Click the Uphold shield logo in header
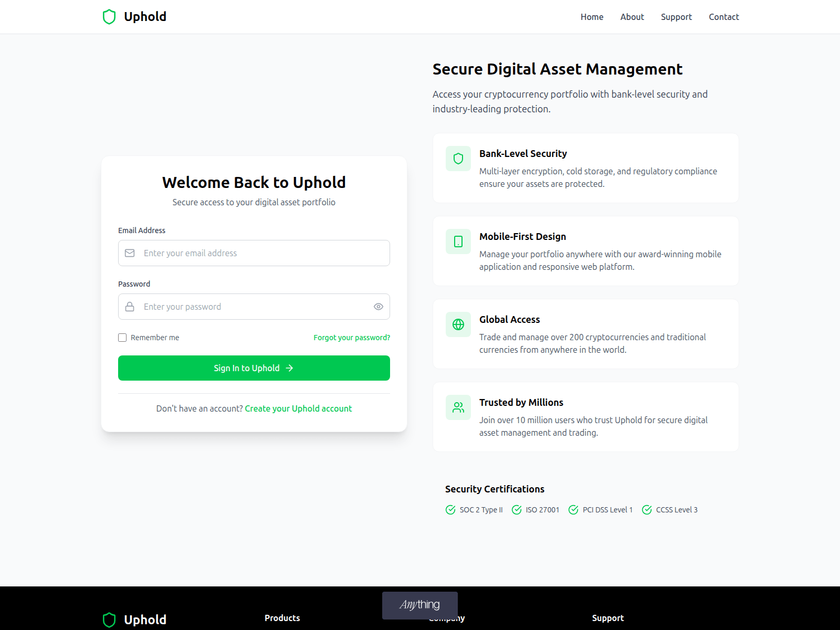This screenshot has height=630, width=840. [109, 17]
